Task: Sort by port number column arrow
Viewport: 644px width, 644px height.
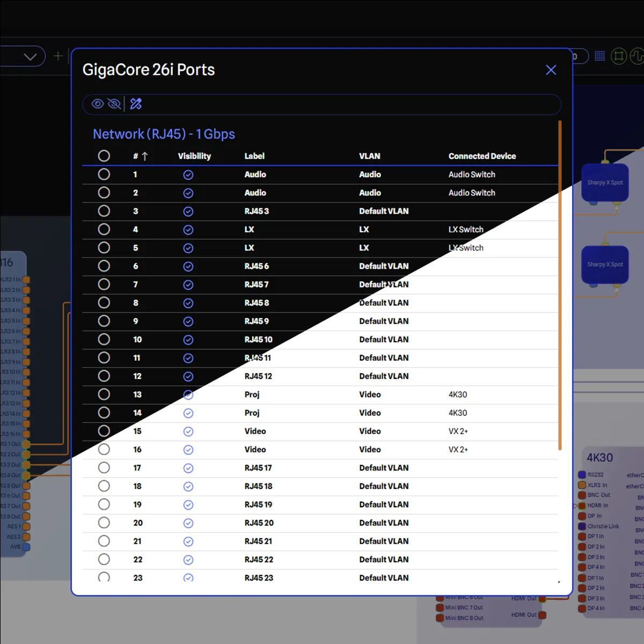Action: [x=144, y=156]
